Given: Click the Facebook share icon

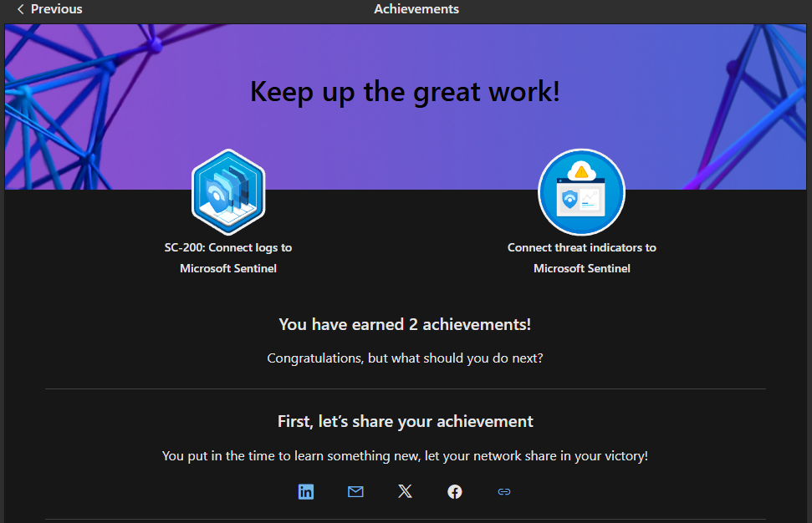Looking at the screenshot, I should 454,491.
